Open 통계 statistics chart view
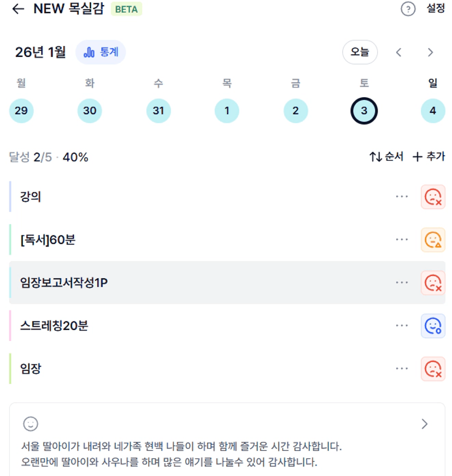Screen dimensions: 452x476 coord(101,52)
